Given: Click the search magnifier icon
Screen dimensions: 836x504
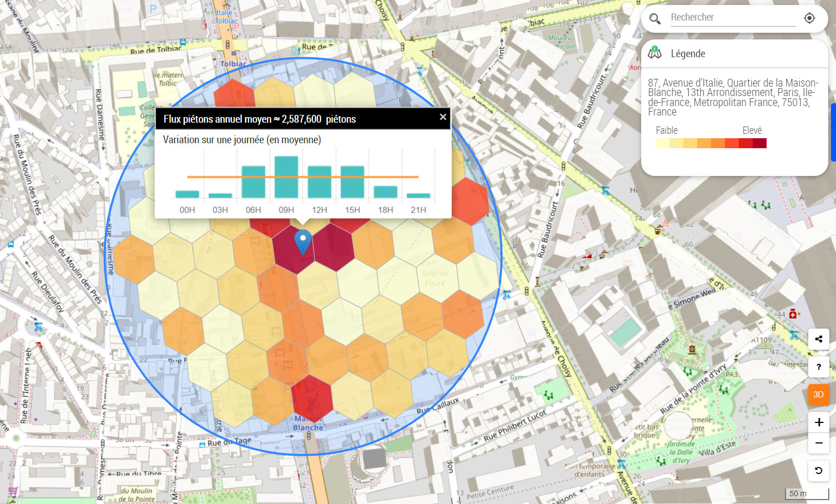Looking at the screenshot, I should point(655,19).
